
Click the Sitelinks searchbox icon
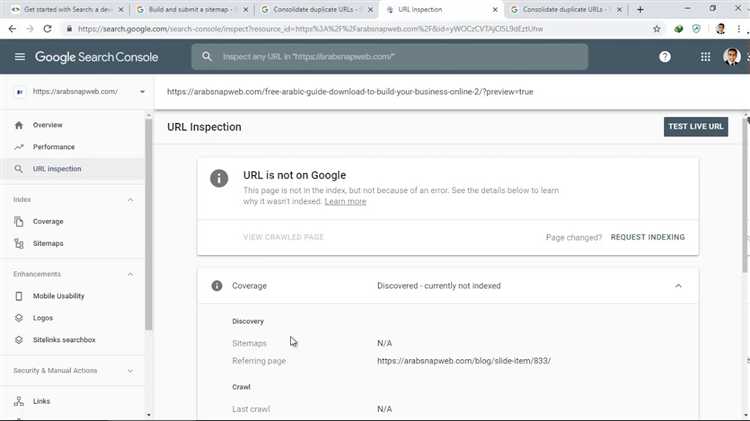pos(19,340)
